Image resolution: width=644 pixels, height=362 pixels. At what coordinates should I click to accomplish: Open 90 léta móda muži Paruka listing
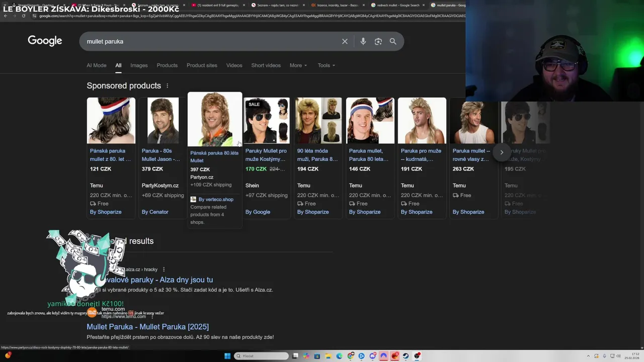tap(317, 155)
